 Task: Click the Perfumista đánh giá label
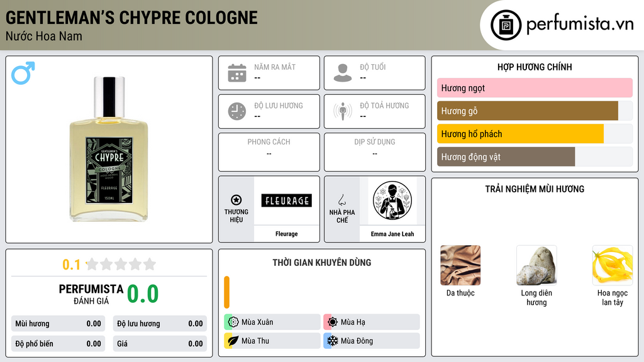pos(91,294)
